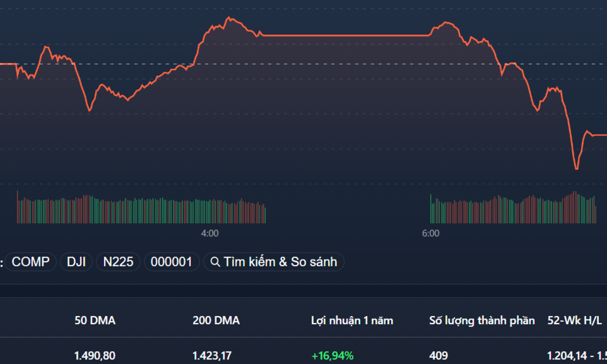Compare chart with DJI index

coord(76,262)
